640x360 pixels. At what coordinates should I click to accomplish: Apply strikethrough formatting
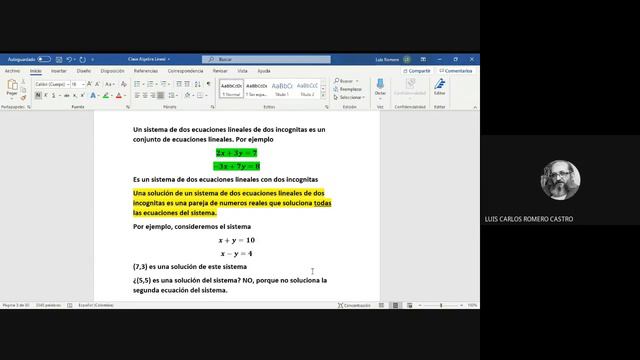coord(67,96)
